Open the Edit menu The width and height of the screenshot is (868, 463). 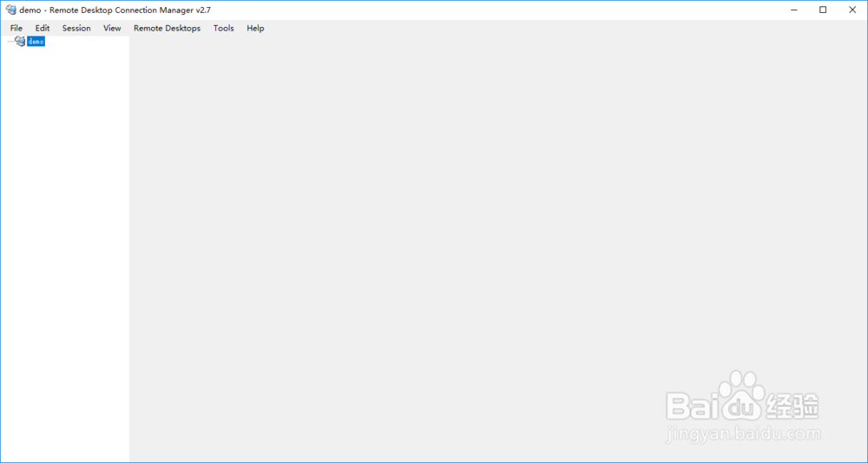[x=43, y=29]
